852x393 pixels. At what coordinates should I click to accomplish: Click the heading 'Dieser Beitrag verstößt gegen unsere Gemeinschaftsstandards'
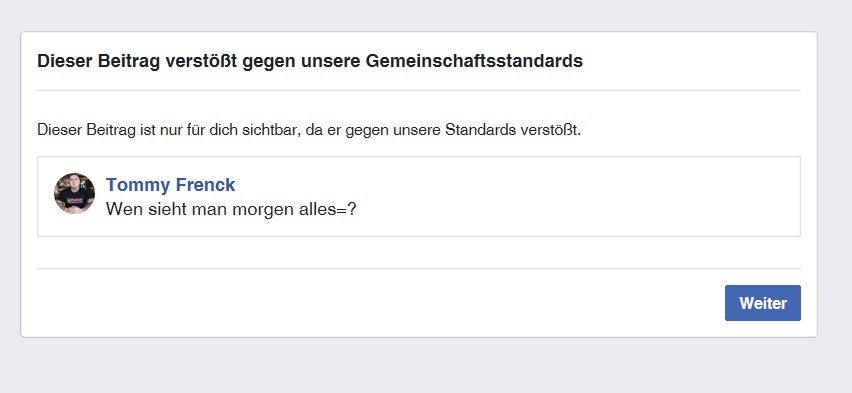click(310, 61)
